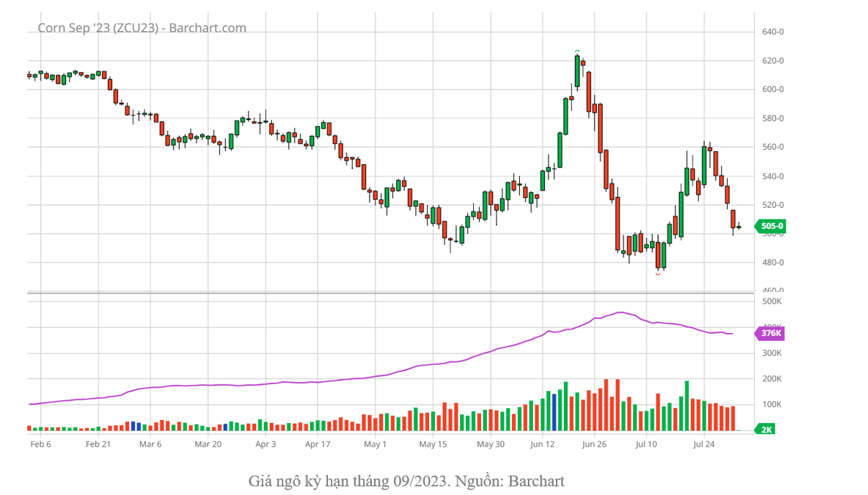Click the Feb 6 date label
The width and height of the screenshot is (868, 495).
coord(40,444)
